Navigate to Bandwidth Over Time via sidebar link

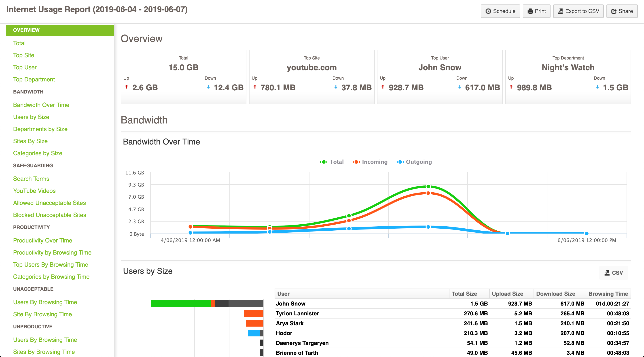click(41, 105)
